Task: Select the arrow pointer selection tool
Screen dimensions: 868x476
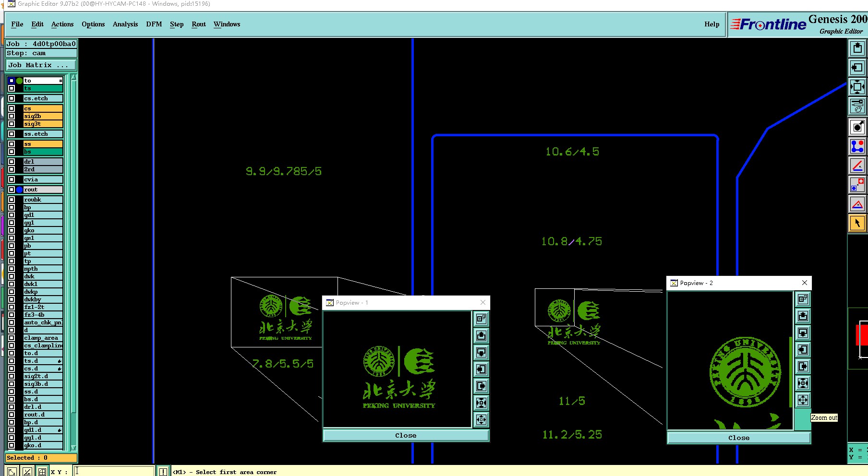Action: tap(857, 223)
